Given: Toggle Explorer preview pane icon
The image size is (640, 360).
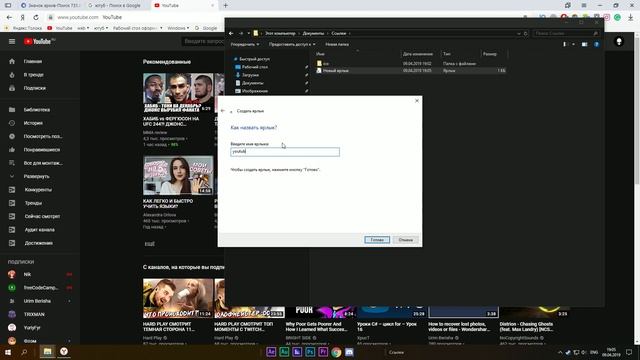Looking at the screenshot, I should 584,44.
